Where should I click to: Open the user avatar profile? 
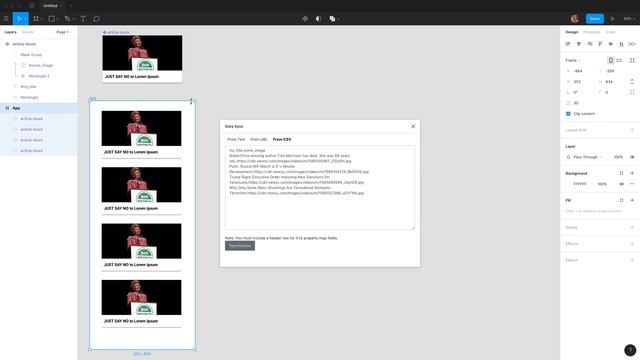pyautogui.click(x=575, y=19)
